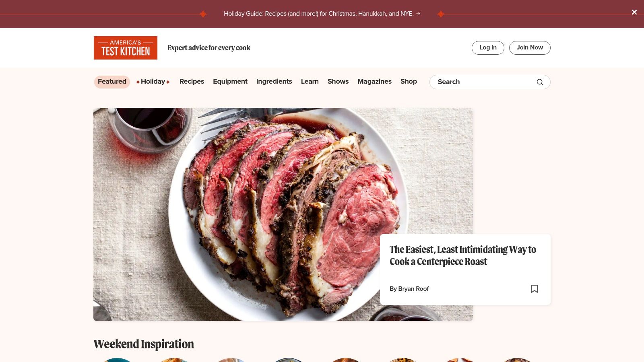View the prime rib roast hero image
Viewport: 644px width, 362px height.
283,214
